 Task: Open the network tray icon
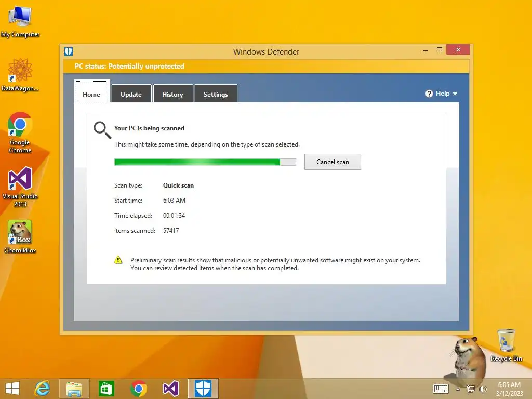(470, 389)
